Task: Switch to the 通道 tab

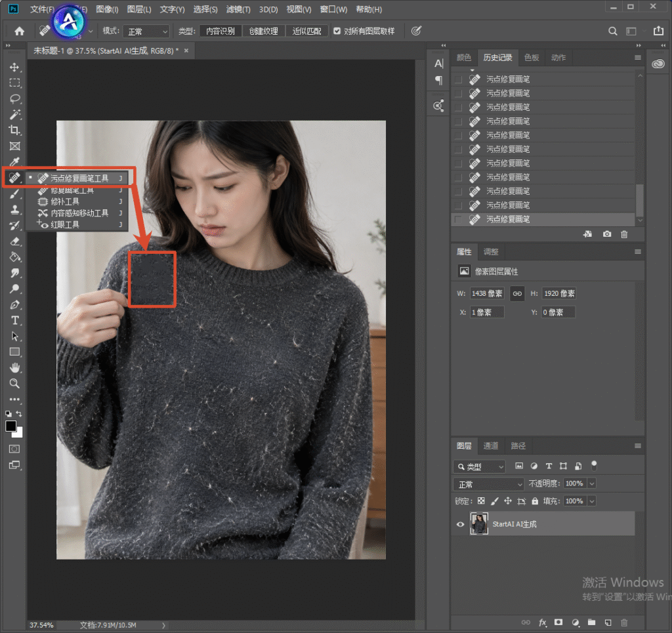Action: click(491, 446)
